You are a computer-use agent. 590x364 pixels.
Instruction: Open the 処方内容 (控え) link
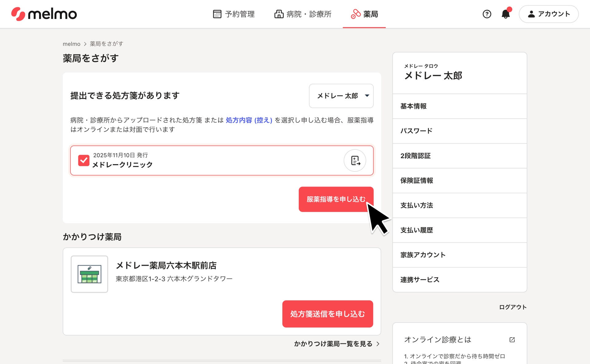tap(249, 120)
